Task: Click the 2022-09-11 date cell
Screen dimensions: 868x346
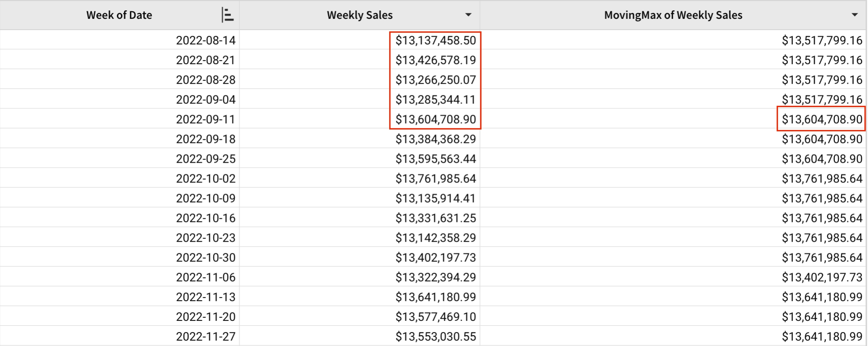Action: click(206, 119)
